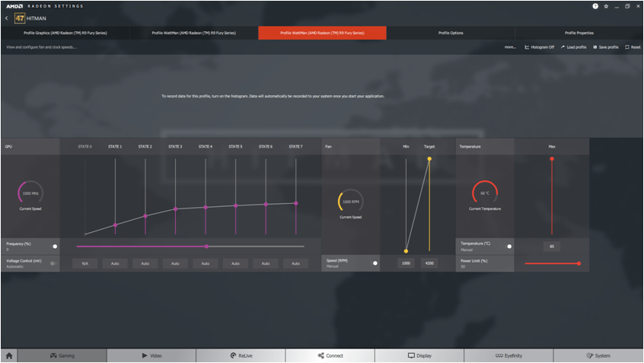
Task: Click the 66 °C current temperature gauge
Action: coord(485,193)
